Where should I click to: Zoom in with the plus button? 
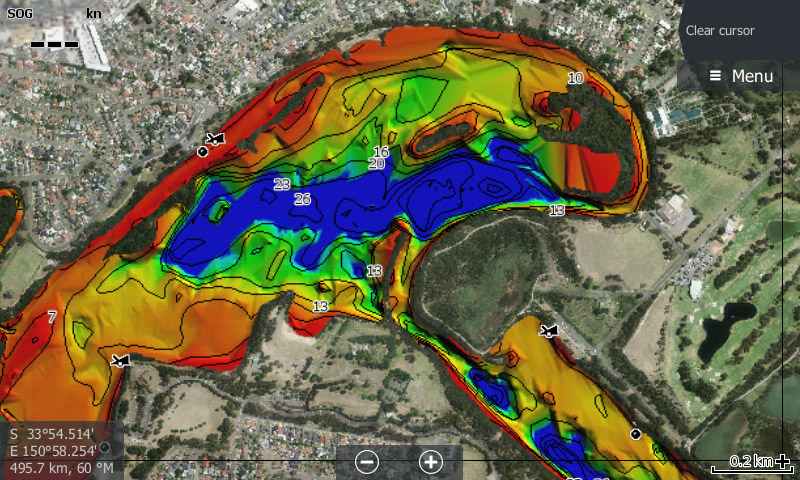(431, 462)
